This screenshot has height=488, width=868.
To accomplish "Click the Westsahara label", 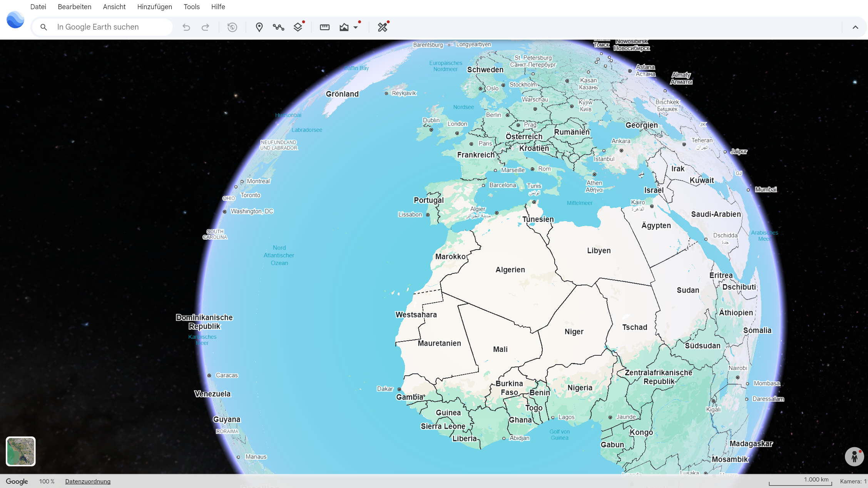I will pyautogui.click(x=416, y=315).
